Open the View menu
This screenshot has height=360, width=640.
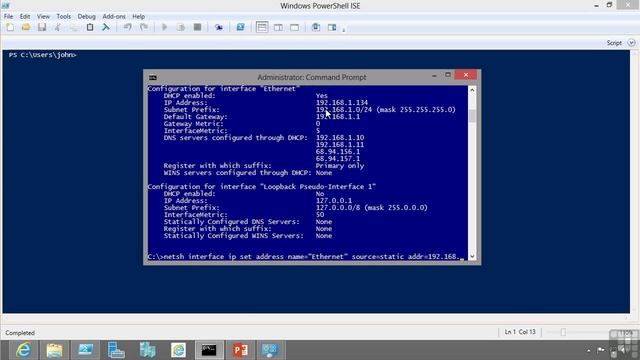(x=43, y=16)
